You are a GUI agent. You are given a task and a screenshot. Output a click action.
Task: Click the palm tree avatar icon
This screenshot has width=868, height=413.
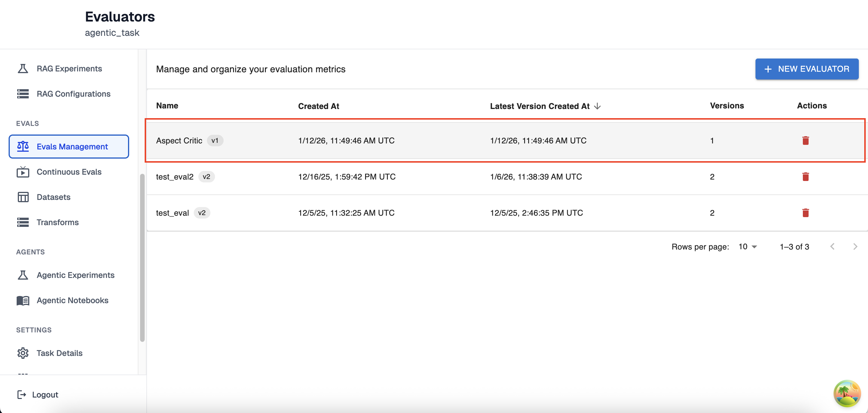847,393
